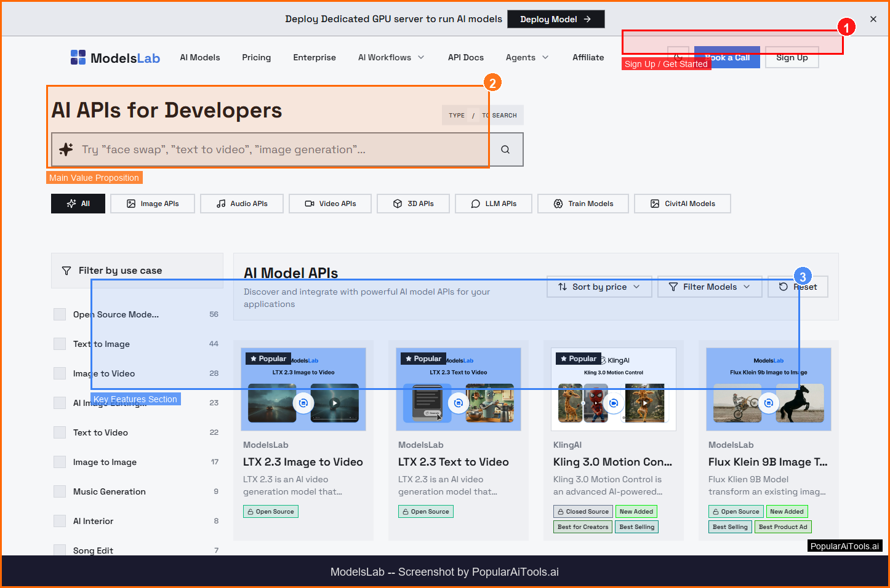Select the Video APIs category
This screenshot has width=890, height=588.
(x=331, y=204)
